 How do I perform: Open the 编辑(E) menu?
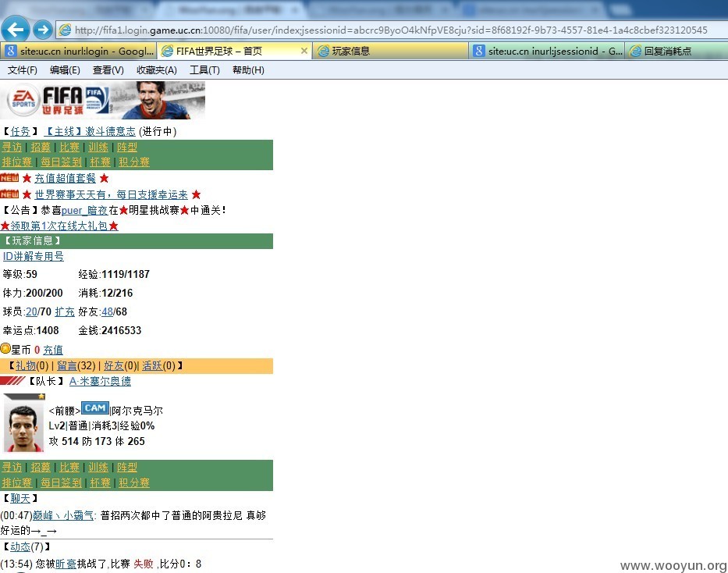tap(65, 70)
